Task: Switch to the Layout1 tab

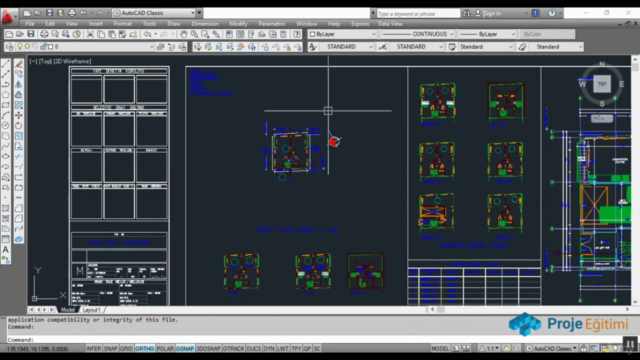Action: click(x=91, y=310)
